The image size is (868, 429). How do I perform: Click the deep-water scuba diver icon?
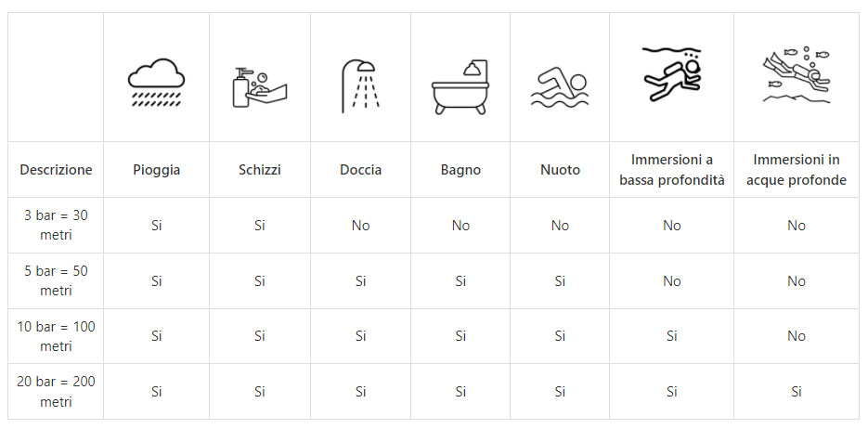click(x=796, y=74)
